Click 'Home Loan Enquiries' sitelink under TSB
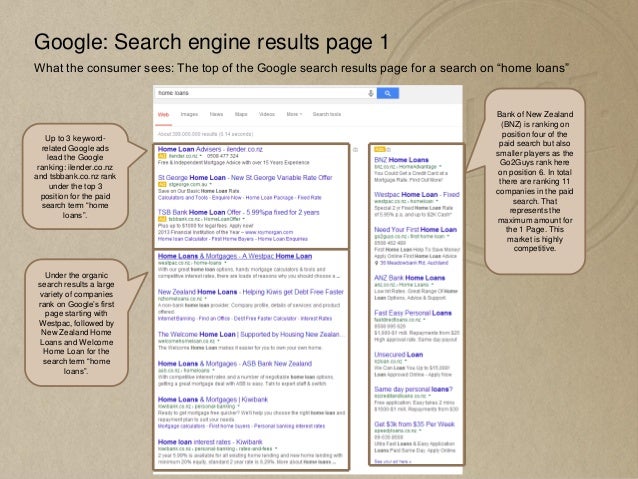Screen dimensions: 638x479 283,239
